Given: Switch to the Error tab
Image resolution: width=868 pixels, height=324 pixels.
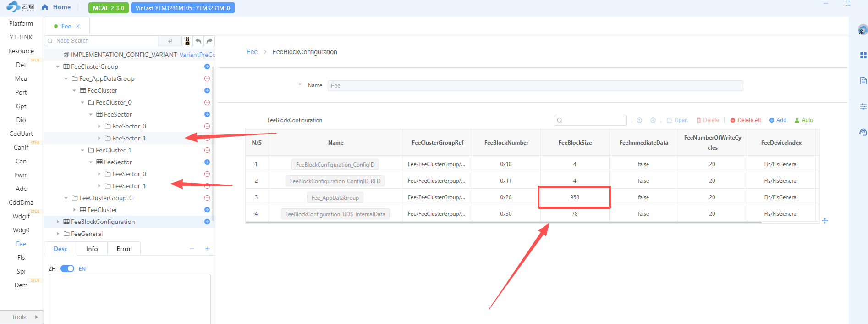Looking at the screenshot, I should point(123,249).
